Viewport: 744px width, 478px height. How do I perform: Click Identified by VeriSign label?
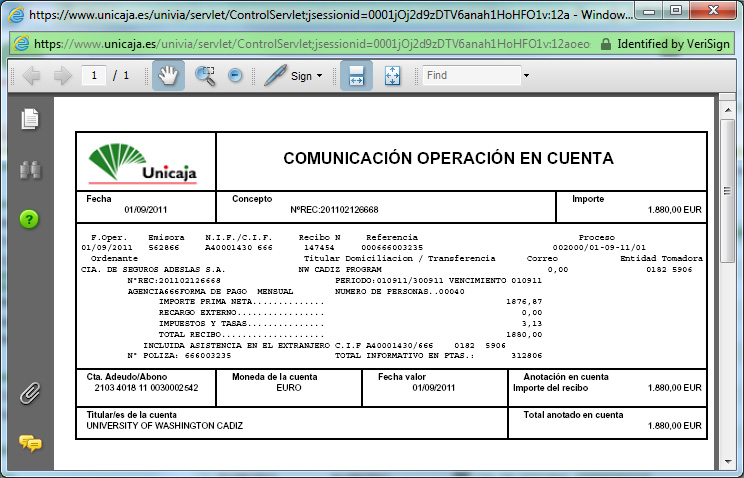click(x=673, y=44)
